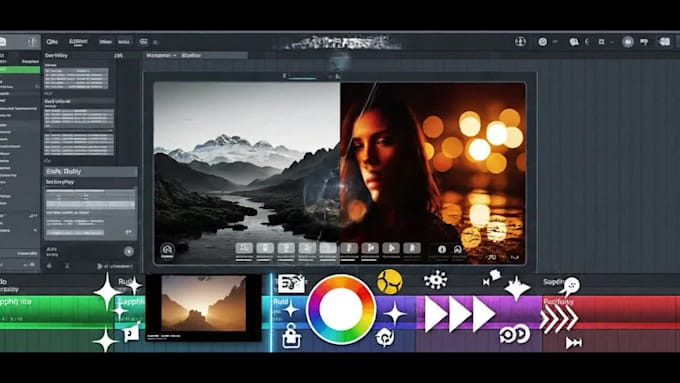Select the third preview preset thumbnail
This screenshot has width=680, height=383.
[x=286, y=248]
